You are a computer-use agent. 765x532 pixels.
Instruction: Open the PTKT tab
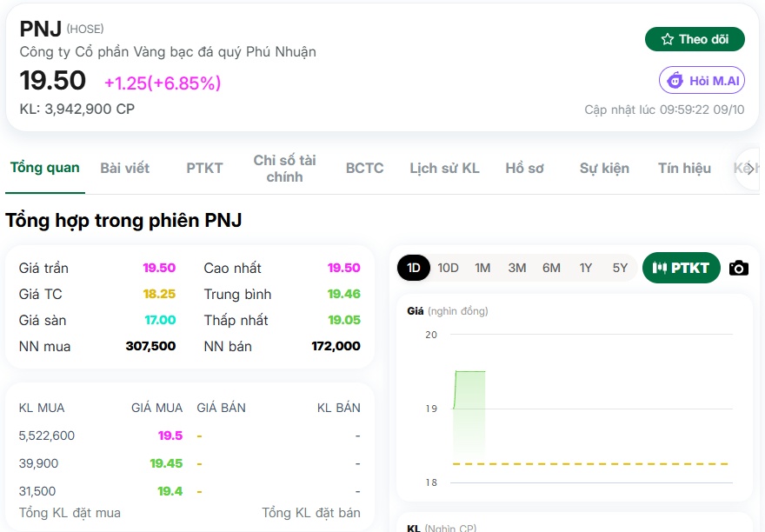[x=204, y=168]
